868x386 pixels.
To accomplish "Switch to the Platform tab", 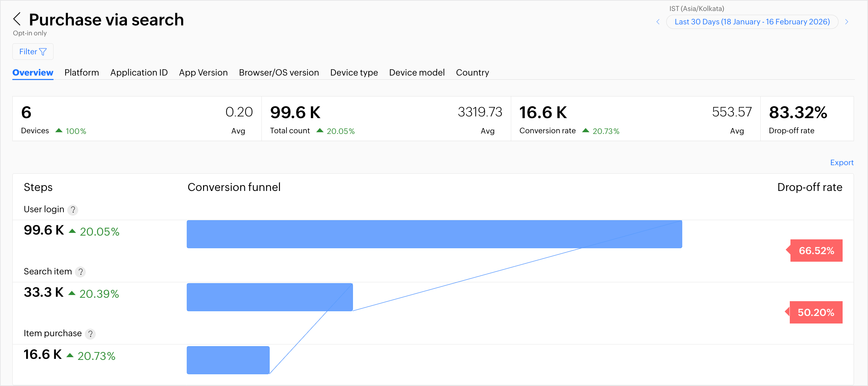I will [x=82, y=72].
